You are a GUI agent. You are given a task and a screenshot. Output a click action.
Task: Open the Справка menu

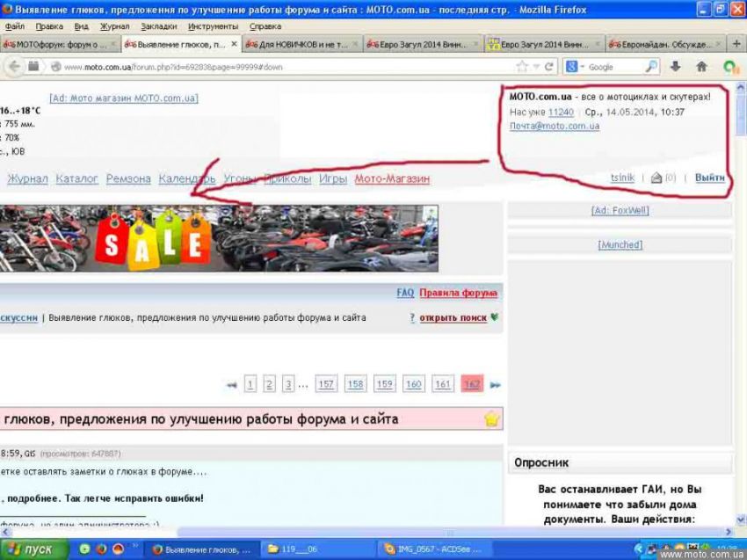[265, 26]
